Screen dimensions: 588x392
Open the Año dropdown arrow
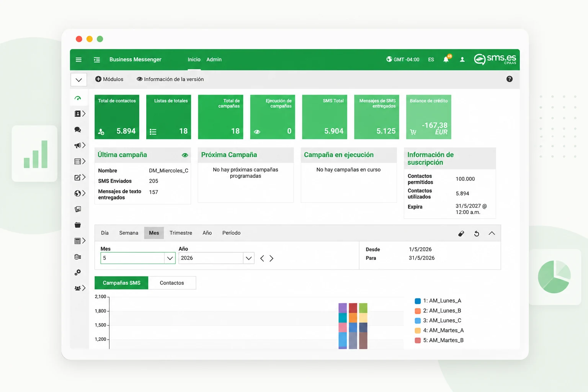(249, 258)
